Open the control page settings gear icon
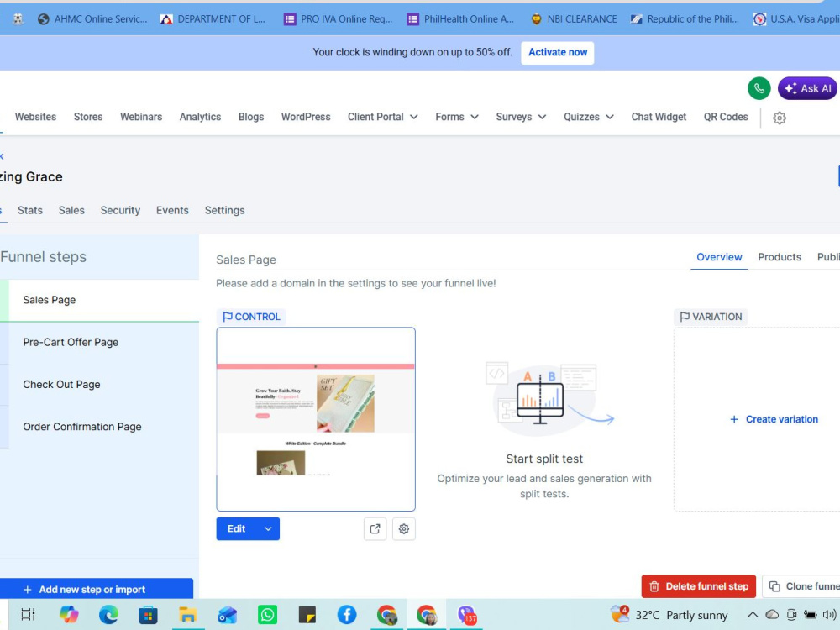Viewport: 840px width, 630px height. (x=404, y=528)
